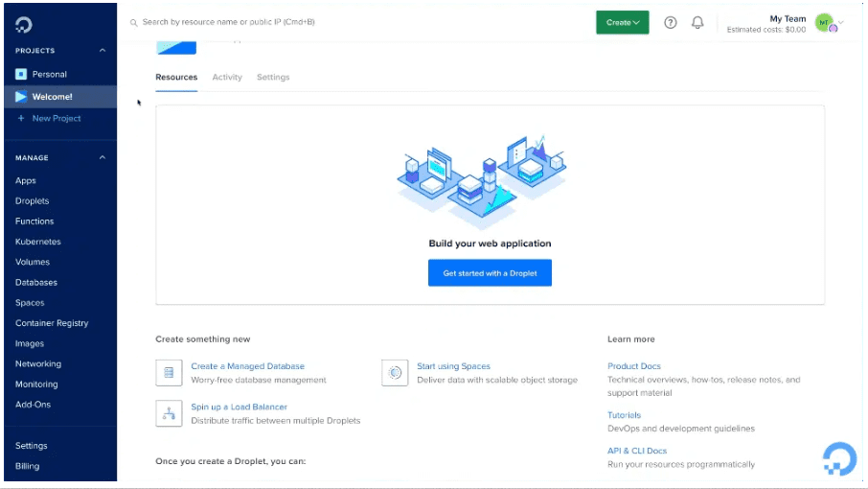Open Monitoring in the sidebar
The width and height of the screenshot is (868, 489).
click(x=36, y=384)
